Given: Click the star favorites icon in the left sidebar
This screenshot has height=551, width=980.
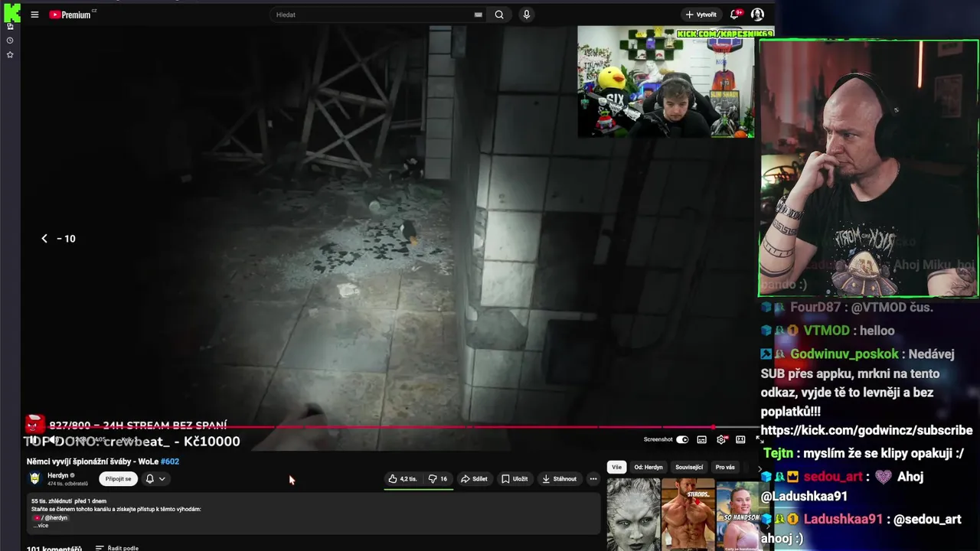Looking at the screenshot, I should [x=10, y=54].
